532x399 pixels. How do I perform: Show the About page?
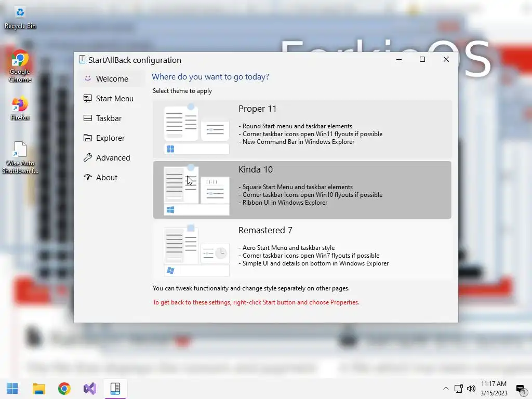(x=112, y=178)
